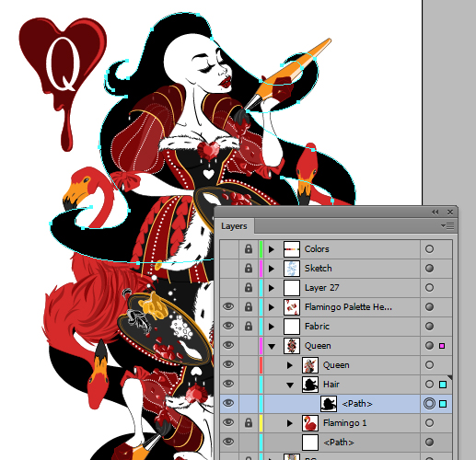Click Flamingo 1 target circle

pos(429,423)
